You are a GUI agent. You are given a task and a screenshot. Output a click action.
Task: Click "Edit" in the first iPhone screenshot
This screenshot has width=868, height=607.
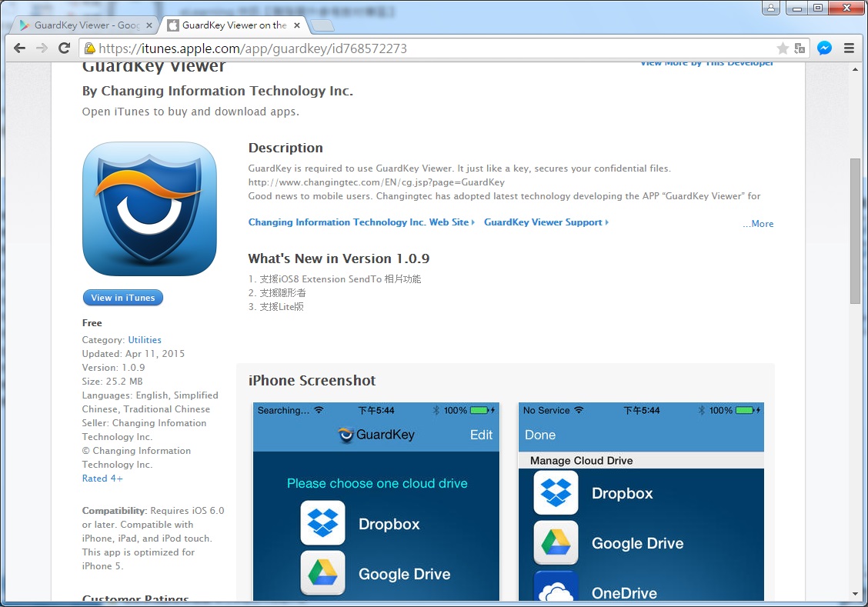pyautogui.click(x=481, y=435)
